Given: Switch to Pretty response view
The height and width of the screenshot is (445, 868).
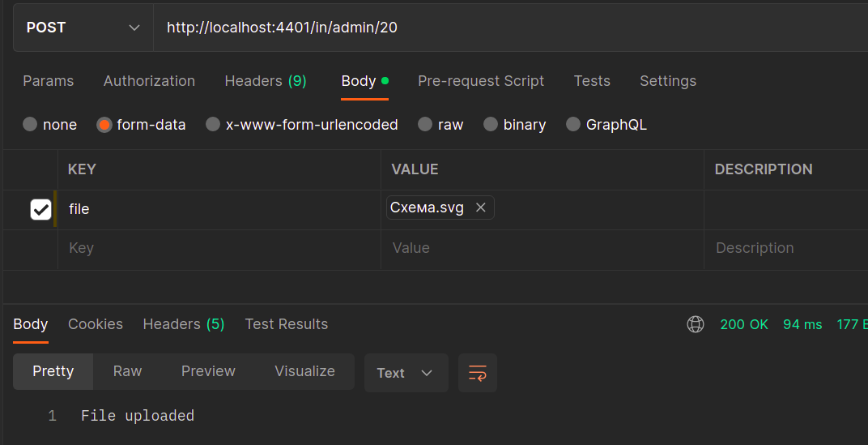Looking at the screenshot, I should point(53,371).
